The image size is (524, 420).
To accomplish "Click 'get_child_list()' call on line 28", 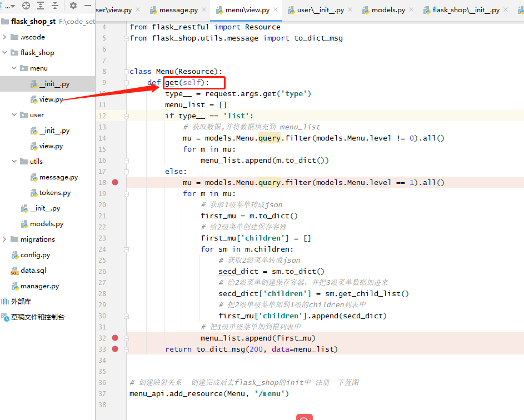I will pos(373,294).
